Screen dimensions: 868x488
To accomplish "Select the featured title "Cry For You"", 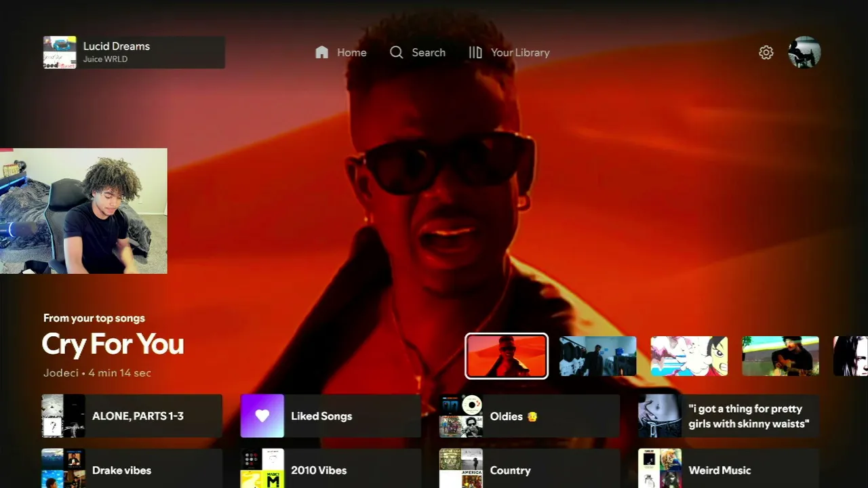I will point(113,344).
